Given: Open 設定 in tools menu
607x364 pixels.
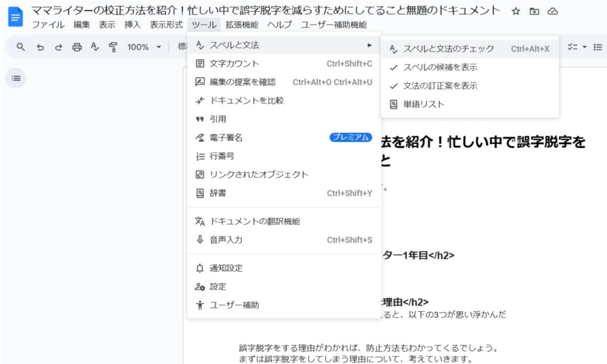Looking at the screenshot, I should 284,287.
